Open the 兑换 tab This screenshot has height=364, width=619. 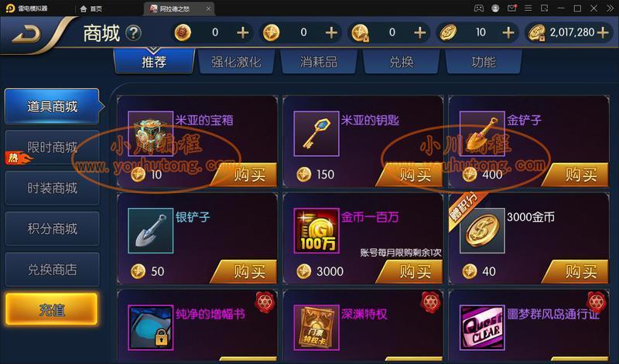click(401, 62)
